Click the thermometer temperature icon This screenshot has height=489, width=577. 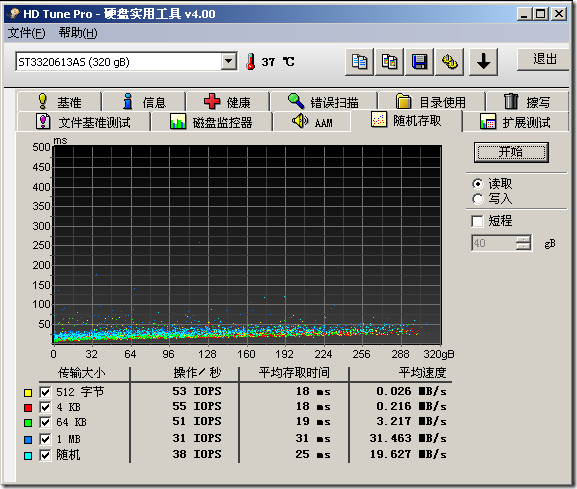click(x=251, y=61)
